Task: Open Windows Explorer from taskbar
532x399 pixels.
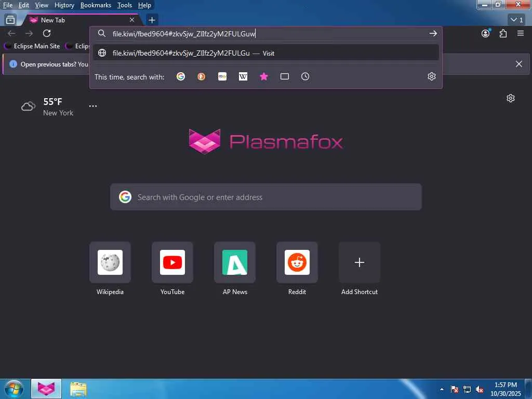Action: click(x=78, y=389)
